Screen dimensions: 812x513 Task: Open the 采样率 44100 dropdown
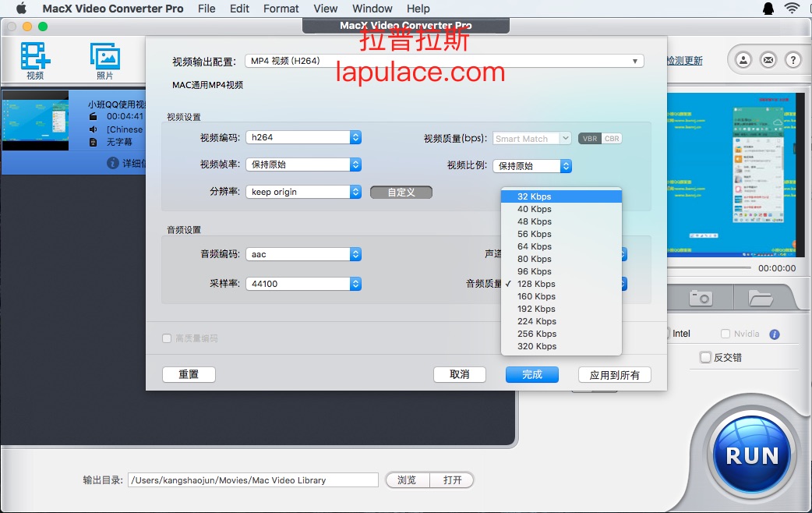pos(303,284)
